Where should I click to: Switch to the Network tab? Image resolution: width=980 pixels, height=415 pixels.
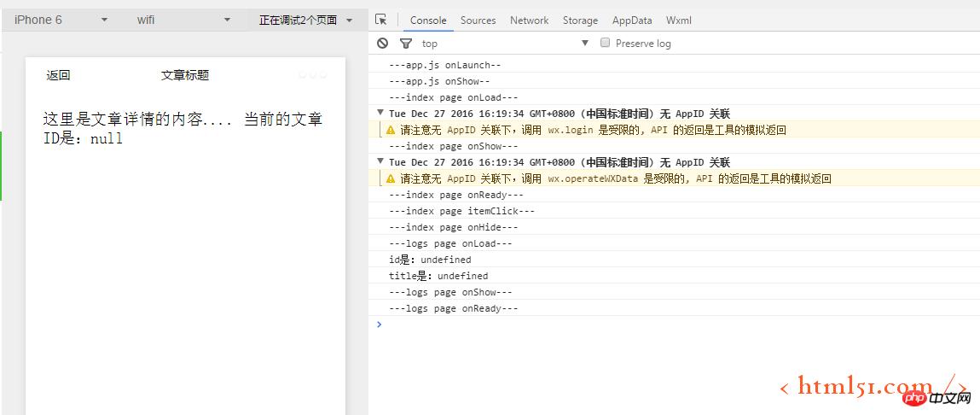click(x=529, y=20)
